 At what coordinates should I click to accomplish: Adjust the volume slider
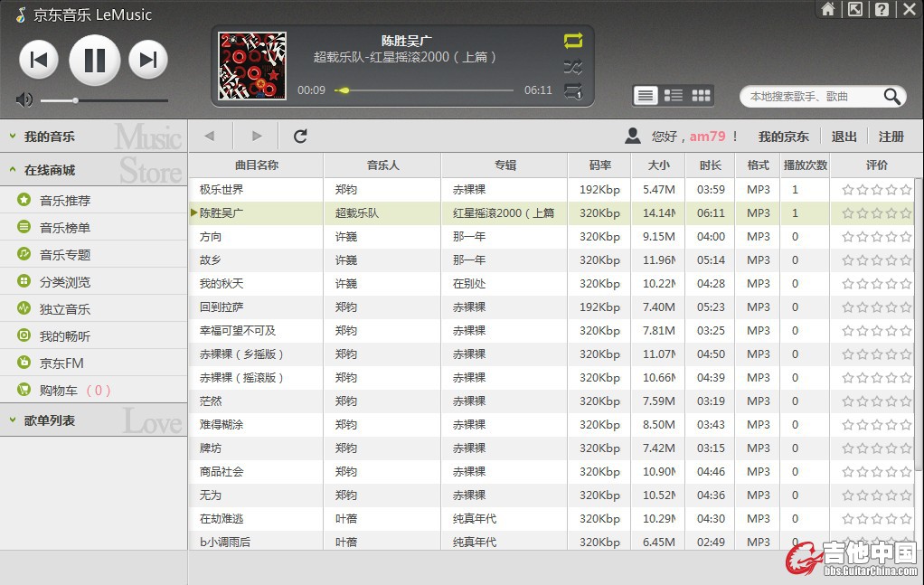click(x=104, y=100)
